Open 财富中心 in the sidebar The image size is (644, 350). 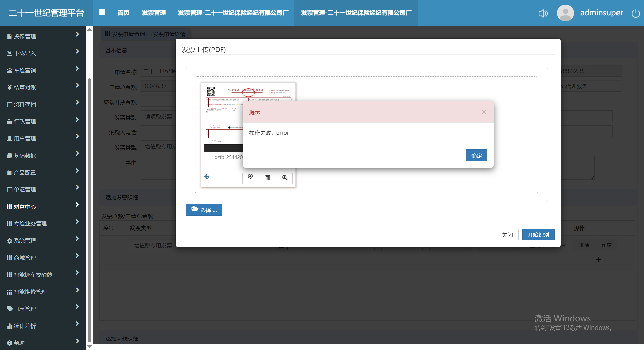pos(25,207)
